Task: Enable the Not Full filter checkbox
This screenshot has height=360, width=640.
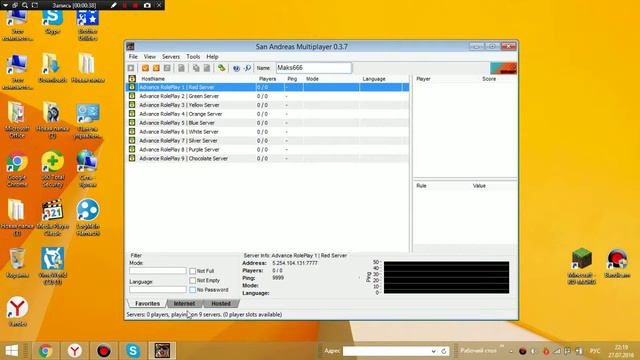Action: tap(193, 271)
